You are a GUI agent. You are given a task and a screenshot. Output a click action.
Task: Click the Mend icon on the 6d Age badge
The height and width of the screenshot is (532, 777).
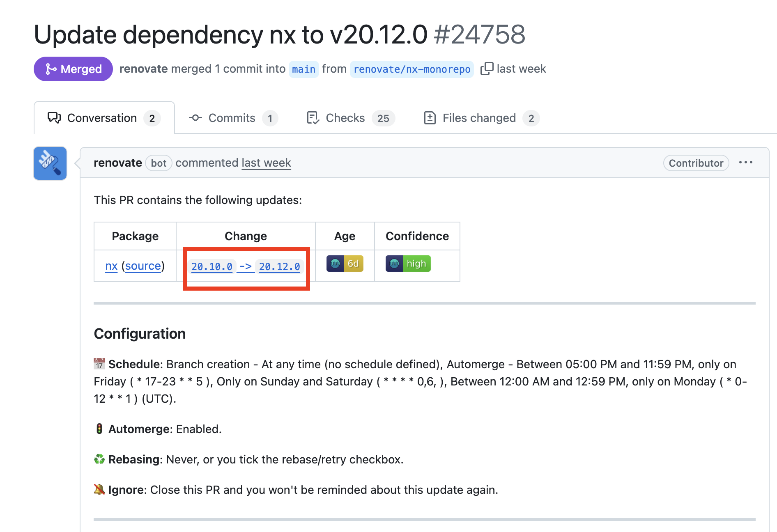[336, 264]
